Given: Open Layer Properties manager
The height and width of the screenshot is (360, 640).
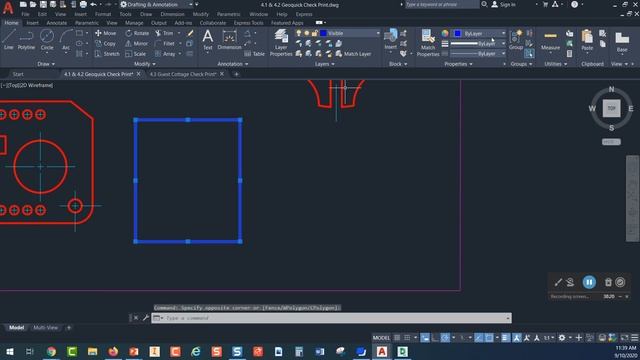Looking at the screenshot, I should click(281, 43).
